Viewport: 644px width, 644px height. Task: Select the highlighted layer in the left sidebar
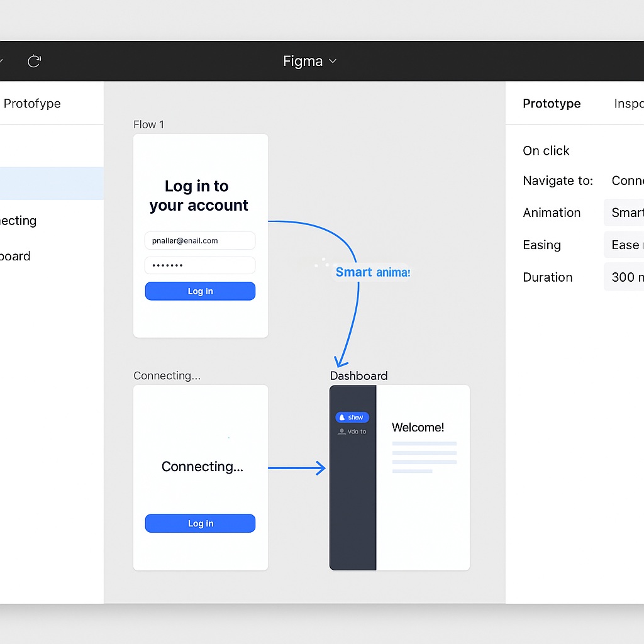click(52, 183)
